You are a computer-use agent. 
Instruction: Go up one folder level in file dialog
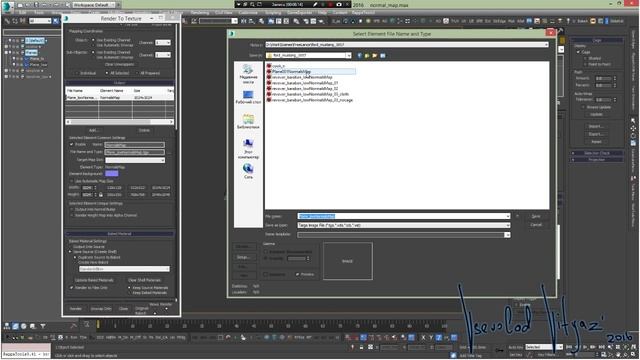point(367,56)
